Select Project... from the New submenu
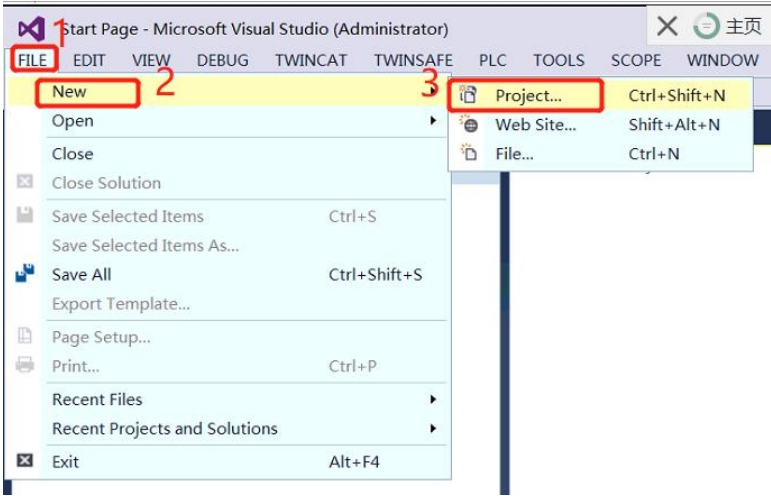Viewport: 771px width, 496px height. 528,96
